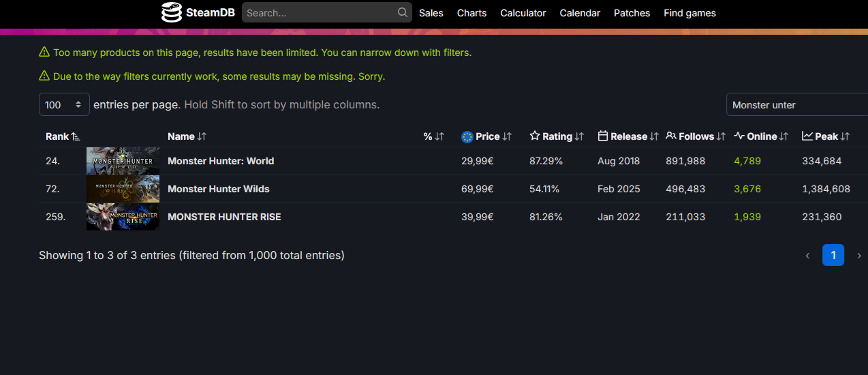Select page 1 pagination button
The width and height of the screenshot is (868, 375).
(x=833, y=255)
